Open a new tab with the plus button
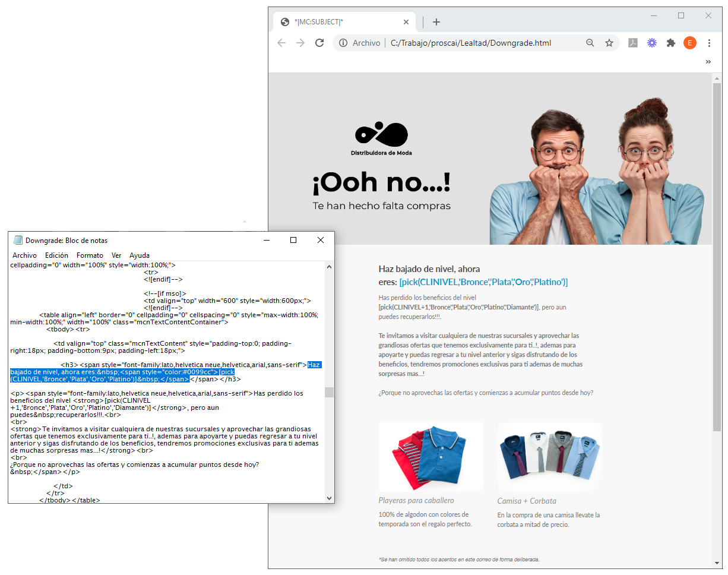Image resolution: width=728 pixels, height=575 pixels. [x=436, y=22]
